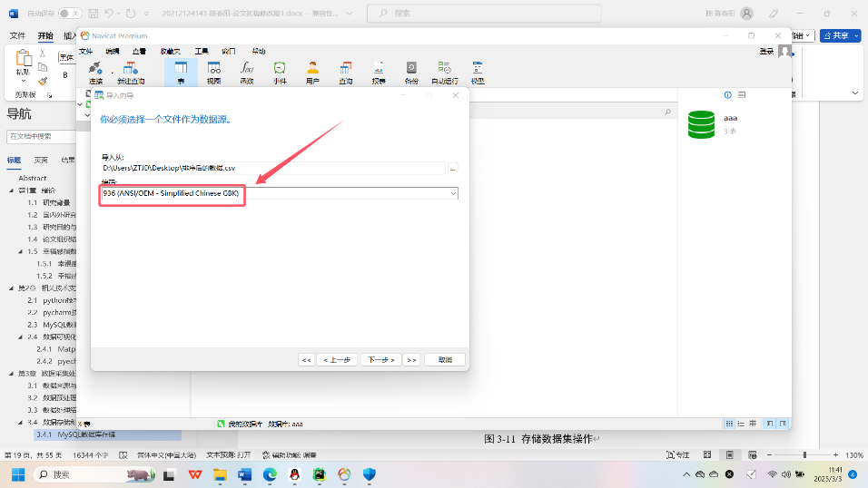Switch Navicat to ER diagram view icon
The image size is (868, 488).
click(753, 424)
